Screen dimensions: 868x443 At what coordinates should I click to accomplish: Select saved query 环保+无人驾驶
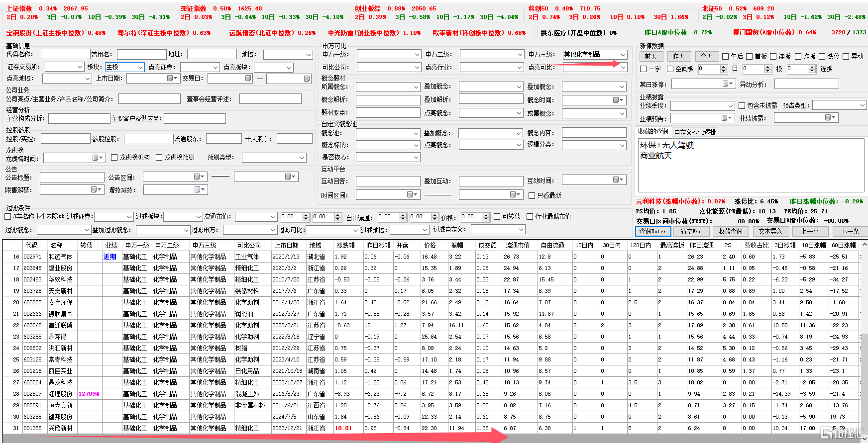tap(666, 145)
